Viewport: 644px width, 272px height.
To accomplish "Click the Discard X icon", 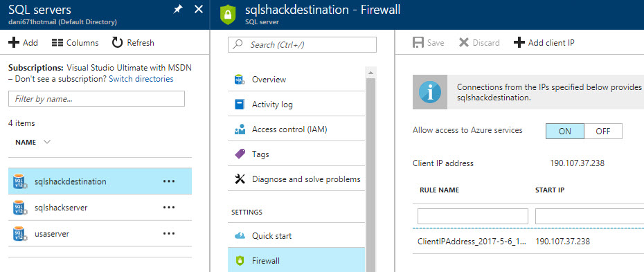I will 464,43.
